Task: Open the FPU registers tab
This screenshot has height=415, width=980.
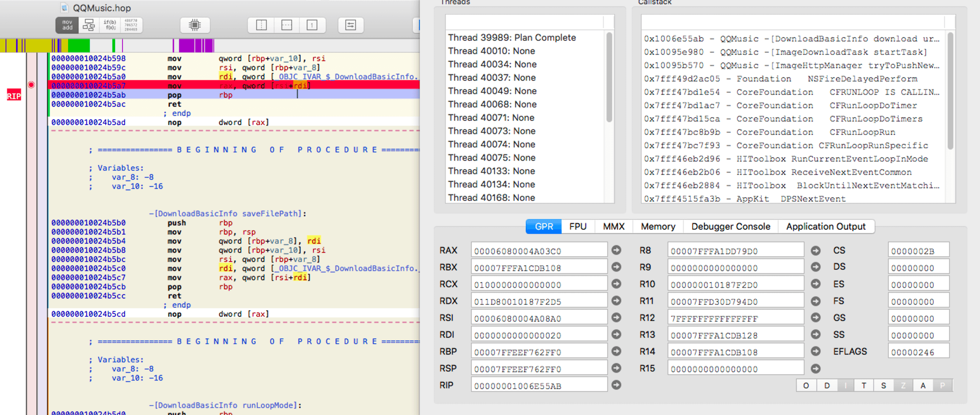Action: [577, 226]
